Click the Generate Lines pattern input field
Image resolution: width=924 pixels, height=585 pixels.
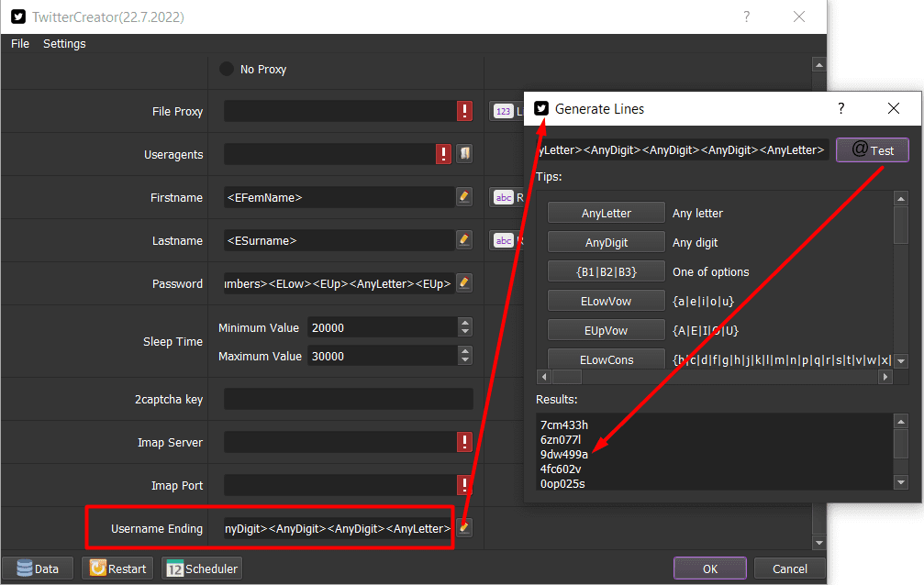(683, 149)
